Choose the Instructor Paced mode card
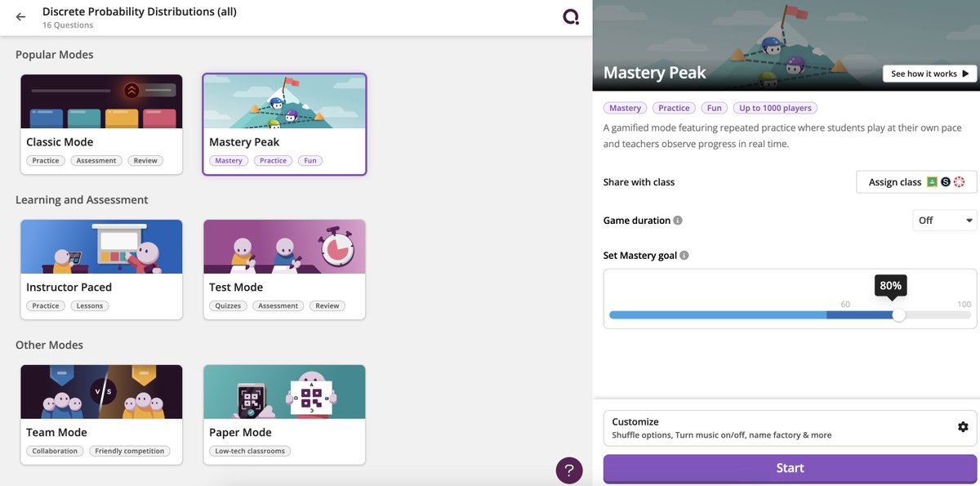Image resolution: width=980 pixels, height=486 pixels. click(x=101, y=270)
